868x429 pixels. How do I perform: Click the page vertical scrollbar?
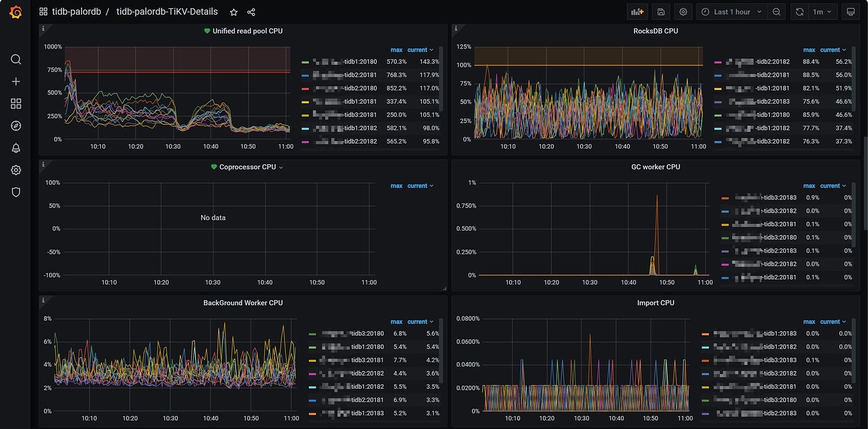point(865,182)
